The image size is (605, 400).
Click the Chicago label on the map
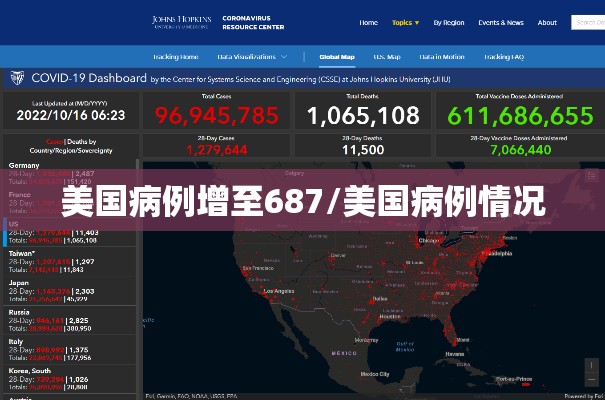[429, 240]
